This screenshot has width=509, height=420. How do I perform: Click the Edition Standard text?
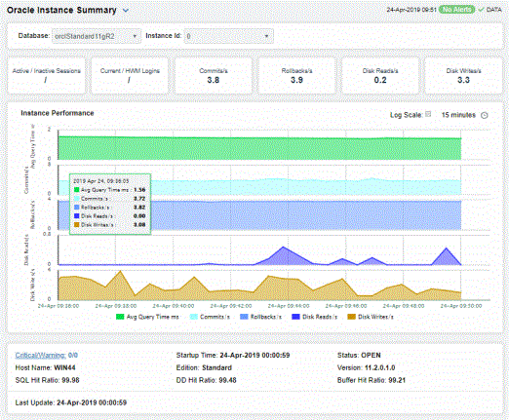pos(204,367)
